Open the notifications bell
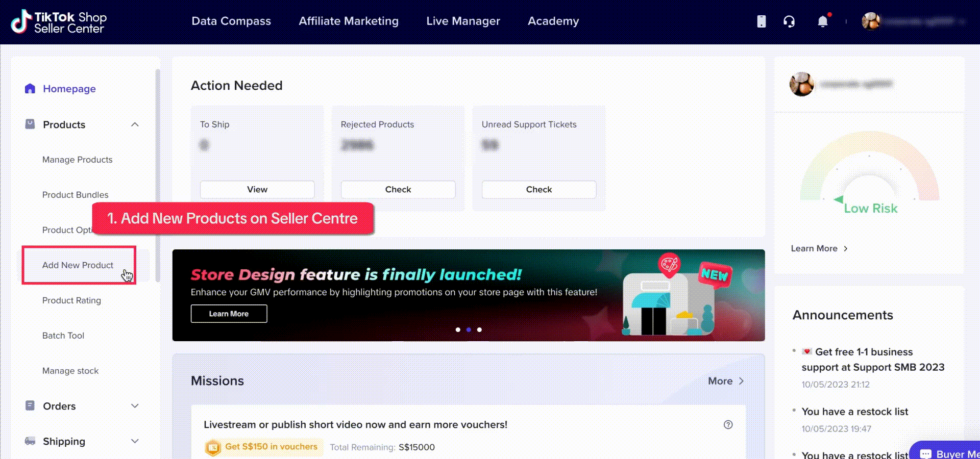This screenshot has height=459, width=980. pyautogui.click(x=822, y=21)
